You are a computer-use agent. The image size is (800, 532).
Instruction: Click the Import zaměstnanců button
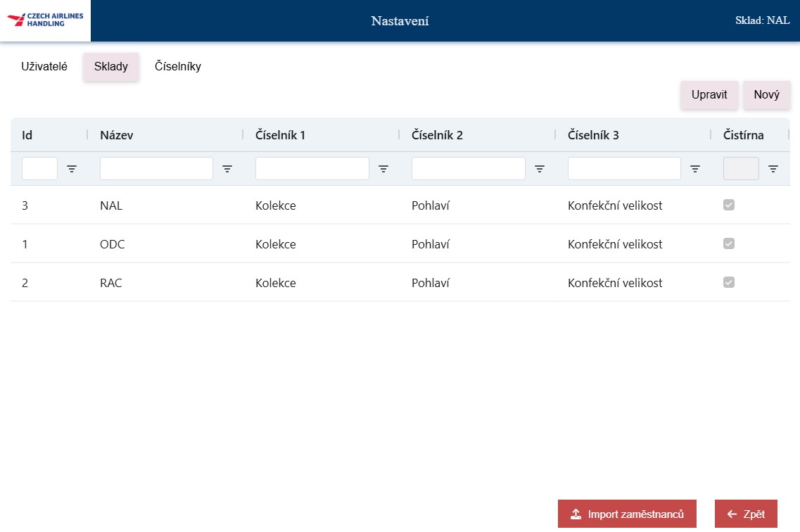tap(627, 514)
